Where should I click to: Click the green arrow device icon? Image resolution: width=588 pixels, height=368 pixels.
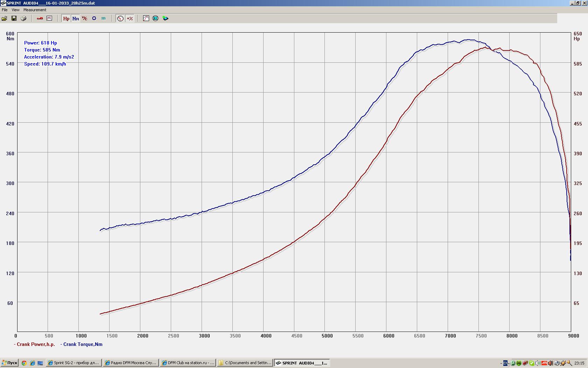pyautogui.click(x=166, y=18)
